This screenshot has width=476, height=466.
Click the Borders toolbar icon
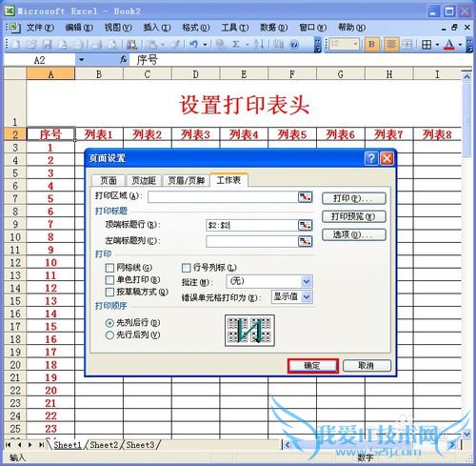coord(426,45)
